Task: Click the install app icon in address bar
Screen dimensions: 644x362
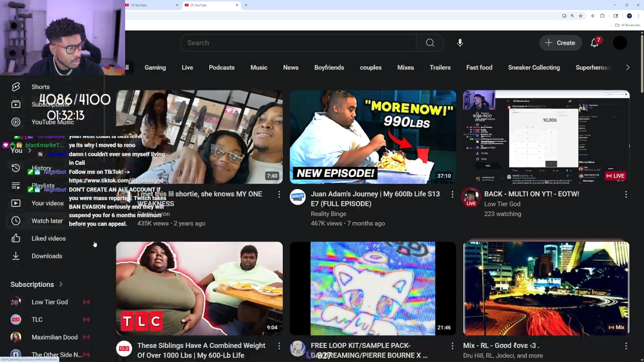Action: pyautogui.click(x=564, y=16)
